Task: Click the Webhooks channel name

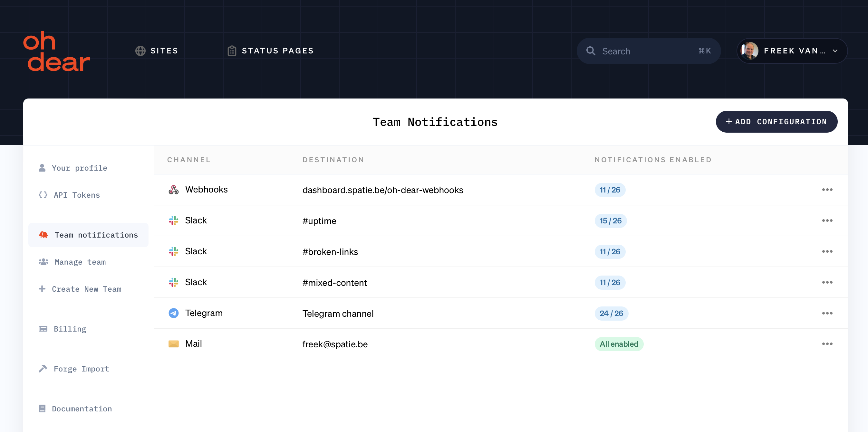Action: [207, 190]
